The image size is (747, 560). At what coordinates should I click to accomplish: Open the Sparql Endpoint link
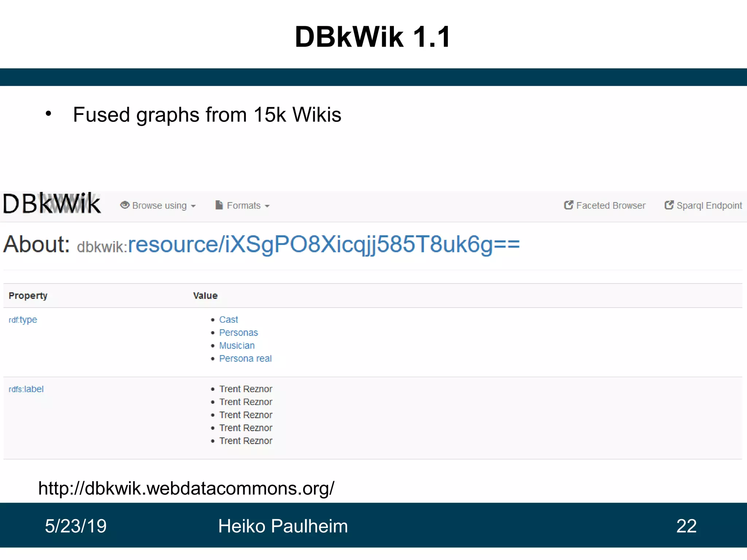[703, 206]
